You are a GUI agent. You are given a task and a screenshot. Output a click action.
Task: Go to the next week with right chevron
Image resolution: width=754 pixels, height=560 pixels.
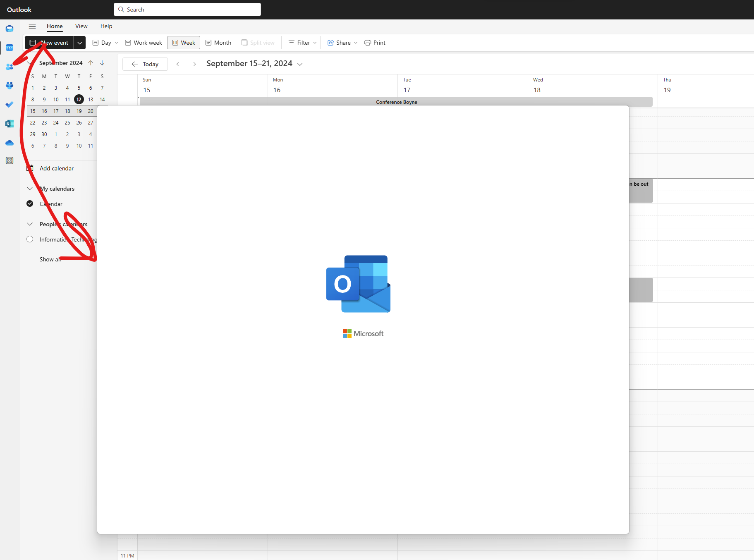pos(194,64)
